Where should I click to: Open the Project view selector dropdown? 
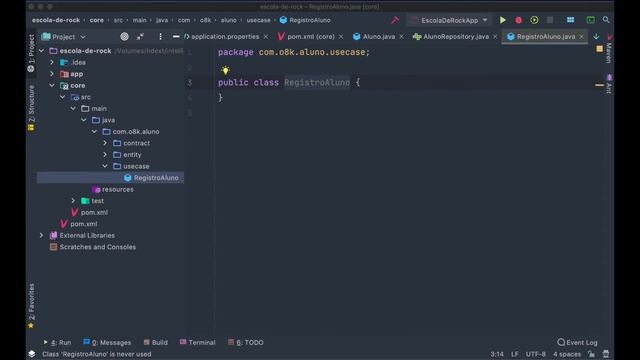click(x=64, y=37)
